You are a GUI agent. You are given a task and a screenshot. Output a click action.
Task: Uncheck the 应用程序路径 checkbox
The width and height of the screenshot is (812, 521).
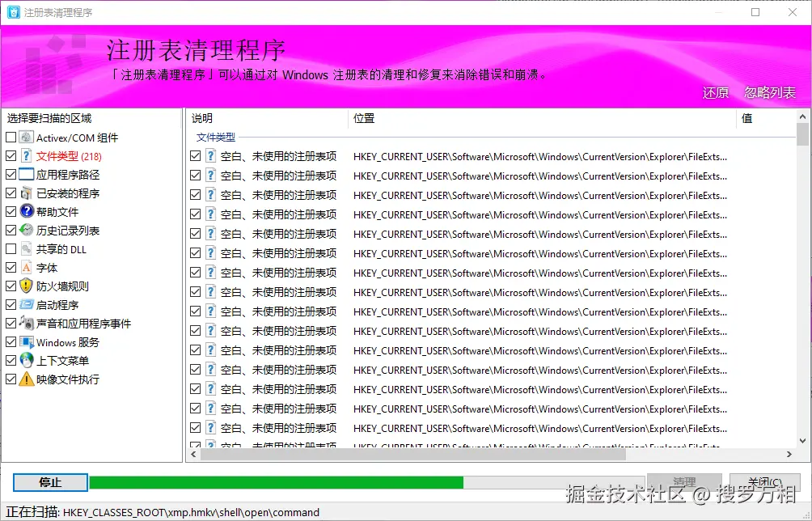11,175
